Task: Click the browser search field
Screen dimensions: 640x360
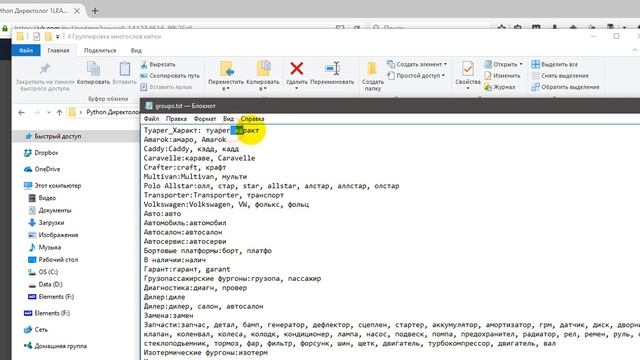Action: (x=429, y=27)
